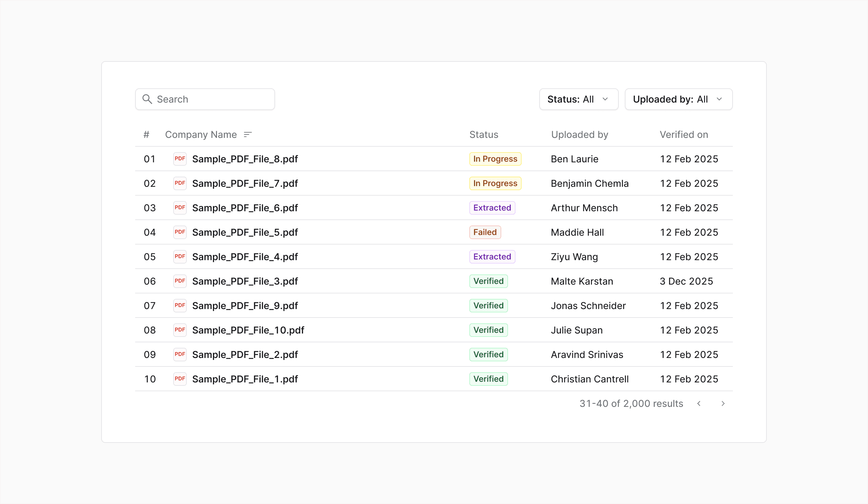Open Sample_PDF_File_5.pdf file name

click(x=245, y=233)
